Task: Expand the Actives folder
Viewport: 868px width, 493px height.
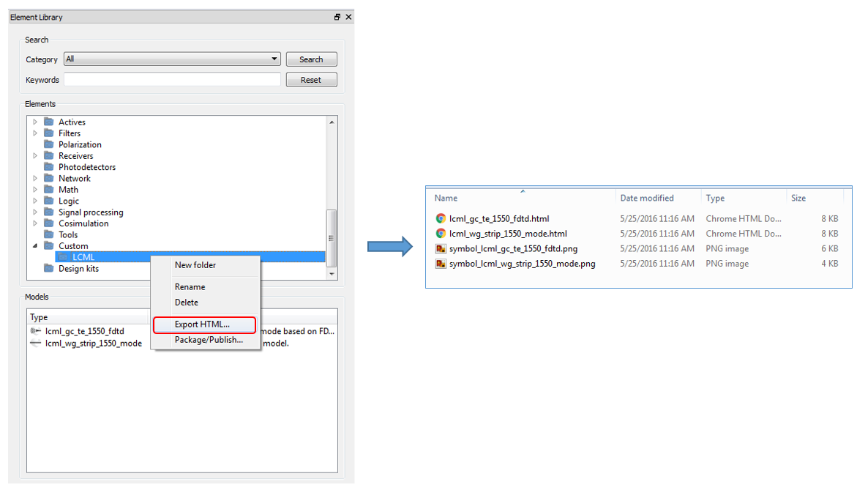Action: 35,122
